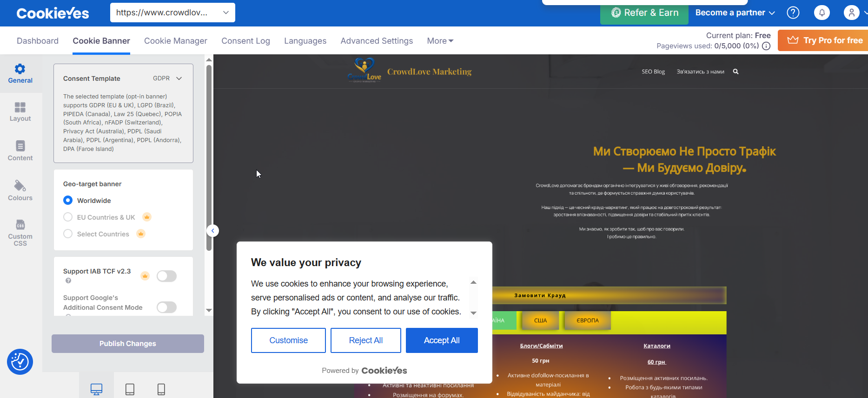The image size is (868, 398).
Task: Click Customise on the cookie banner
Action: click(x=288, y=340)
